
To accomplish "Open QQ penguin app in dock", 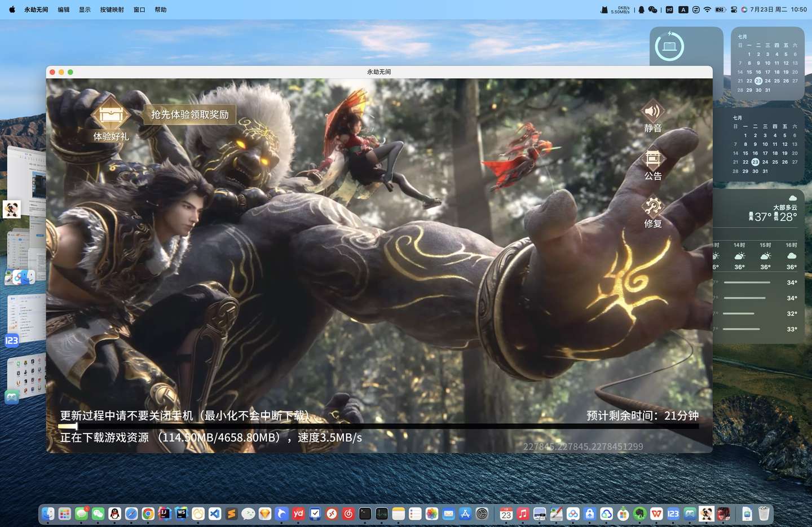I will [x=115, y=513].
